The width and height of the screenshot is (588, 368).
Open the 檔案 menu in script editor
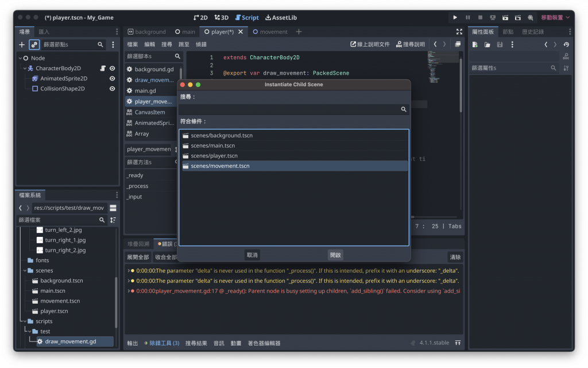coord(133,44)
